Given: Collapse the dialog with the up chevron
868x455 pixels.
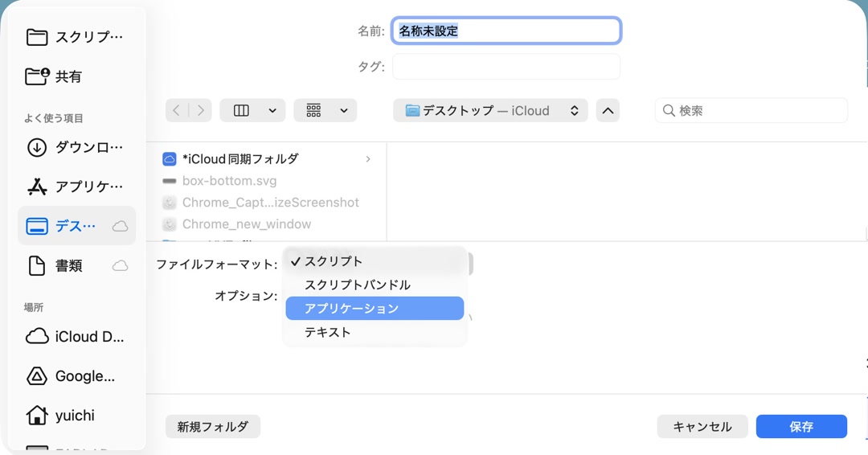Looking at the screenshot, I should click(608, 111).
